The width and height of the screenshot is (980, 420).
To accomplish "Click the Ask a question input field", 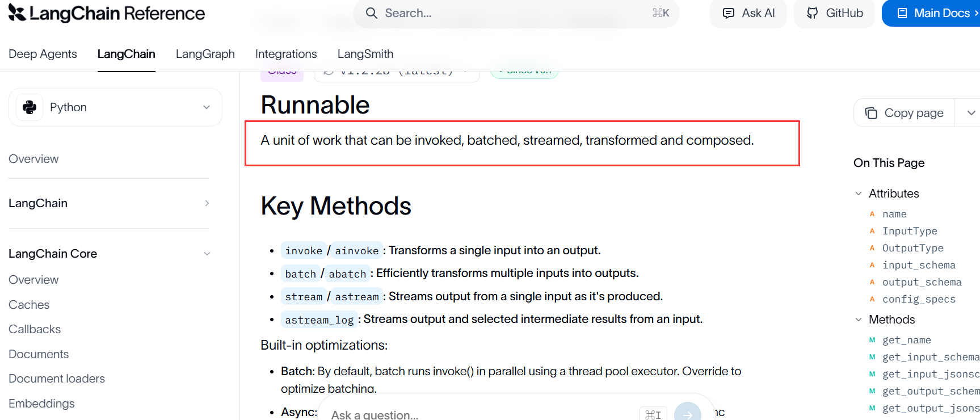I will [482, 414].
